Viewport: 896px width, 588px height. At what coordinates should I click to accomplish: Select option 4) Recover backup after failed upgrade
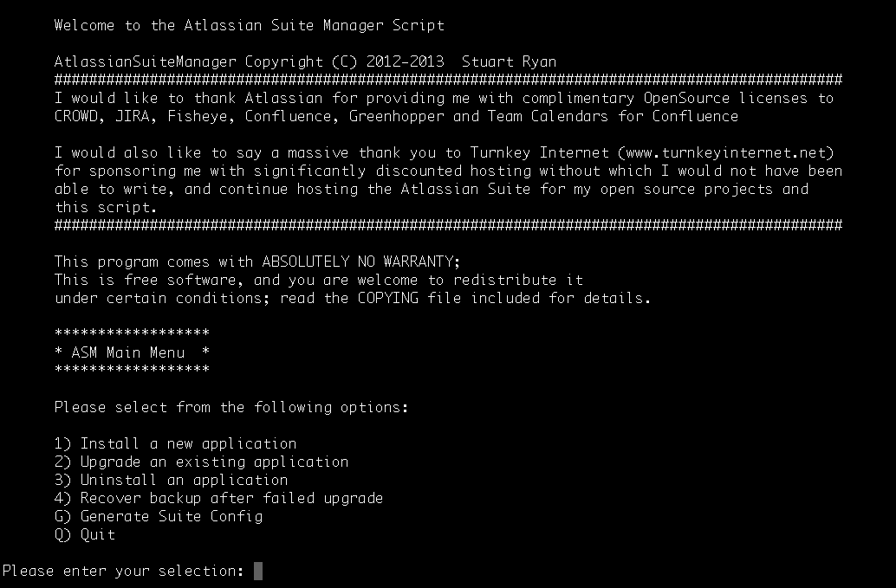[218, 499]
